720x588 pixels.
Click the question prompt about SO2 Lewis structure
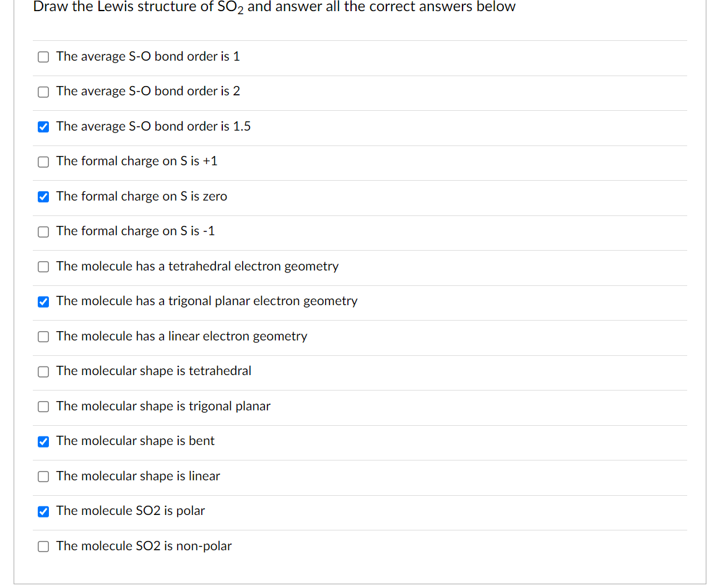click(x=274, y=7)
